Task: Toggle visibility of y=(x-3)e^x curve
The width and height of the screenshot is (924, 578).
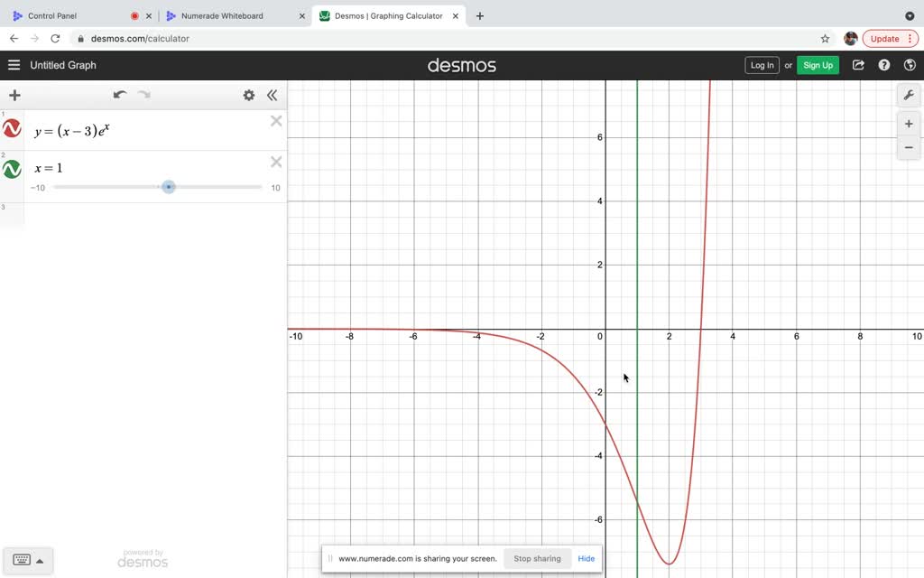Action: pos(11,128)
